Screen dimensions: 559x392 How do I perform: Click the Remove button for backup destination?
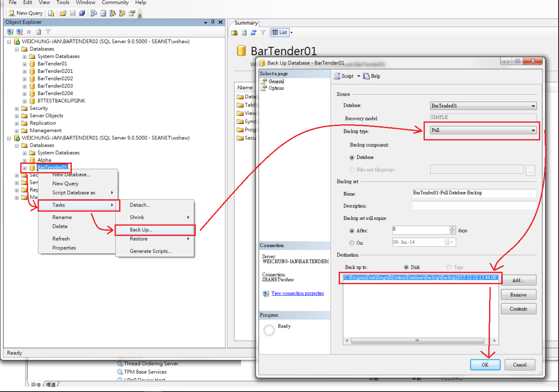point(518,295)
